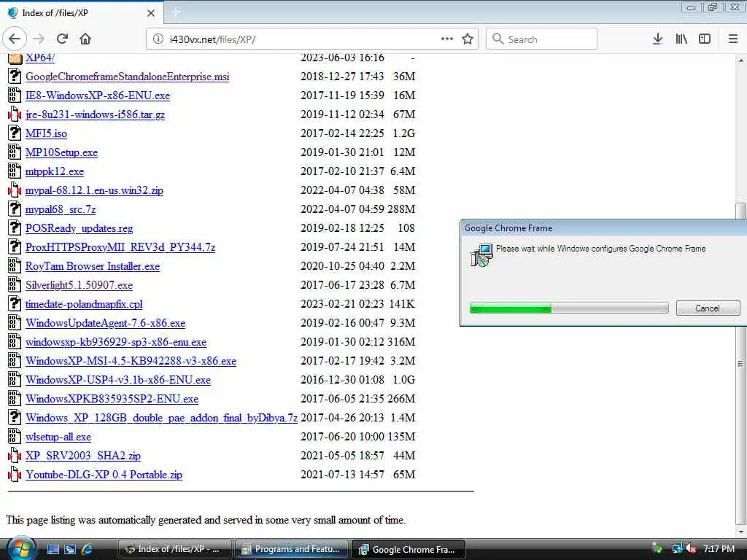Click the Index of /files/XP taskbar button
This screenshot has height=560, width=747.
coord(174,549)
